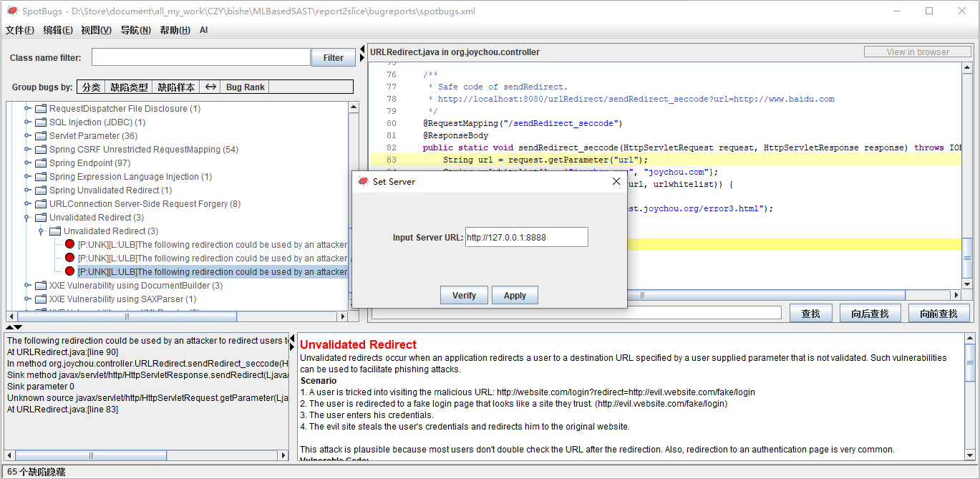The image size is (980, 479).
Task: Click the source search text field
Action: [x=576, y=313]
